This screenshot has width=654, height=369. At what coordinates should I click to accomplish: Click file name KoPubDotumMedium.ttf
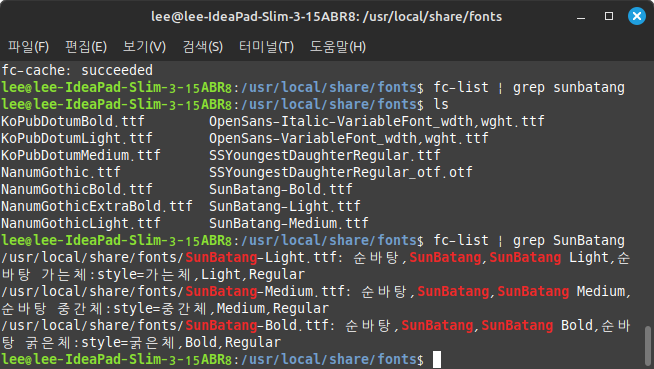click(x=81, y=156)
